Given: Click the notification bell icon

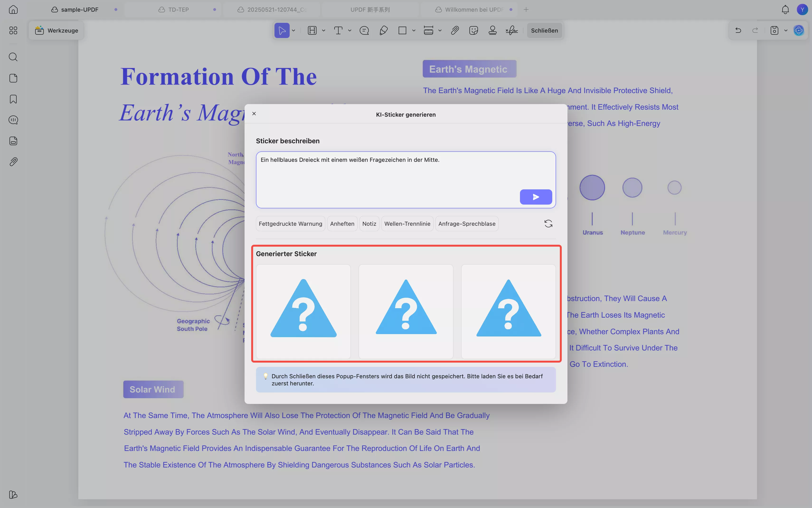Looking at the screenshot, I should click(785, 10).
